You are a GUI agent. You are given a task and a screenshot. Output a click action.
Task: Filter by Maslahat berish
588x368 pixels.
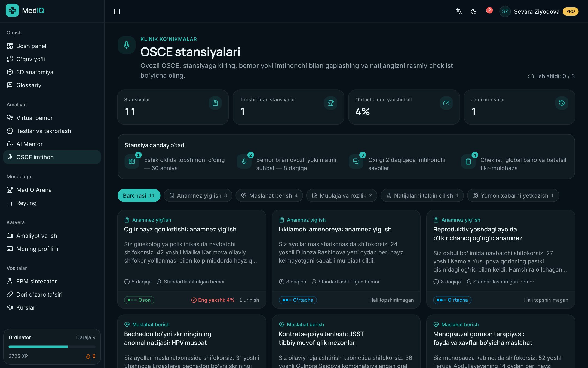269,195
